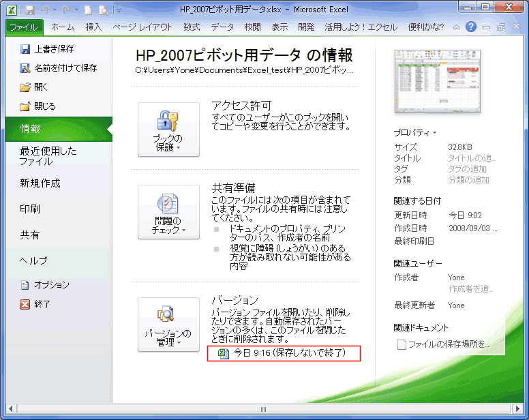Click the Print Preview icon in quick access toolbar
The image size is (529, 420).
104,10
